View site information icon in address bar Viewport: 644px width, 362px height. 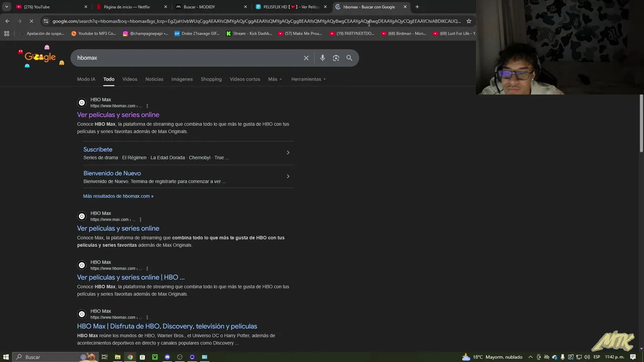point(46,21)
